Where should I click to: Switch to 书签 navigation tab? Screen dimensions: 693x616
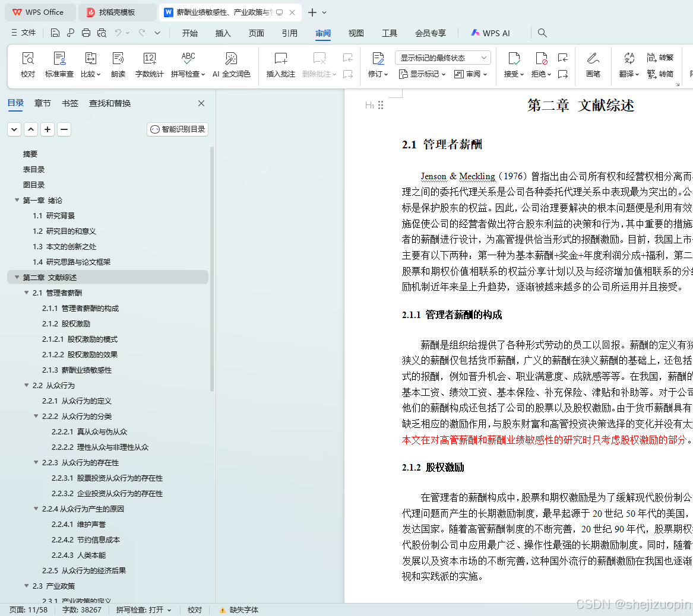tap(70, 103)
